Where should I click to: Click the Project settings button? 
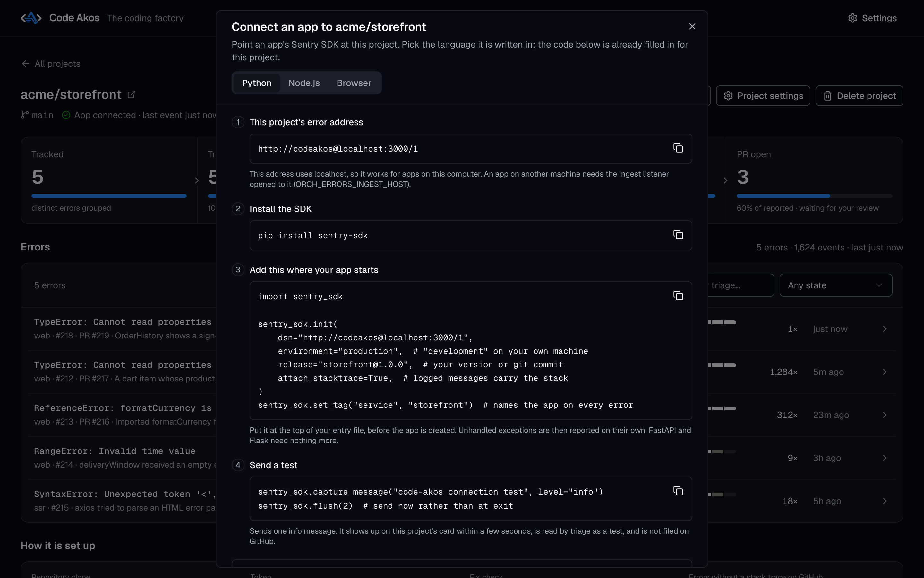763,96
